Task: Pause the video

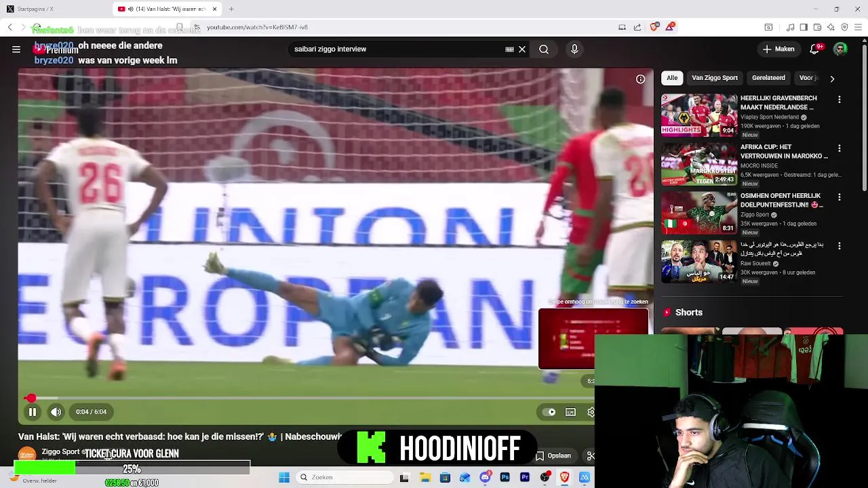Action: 33,411
